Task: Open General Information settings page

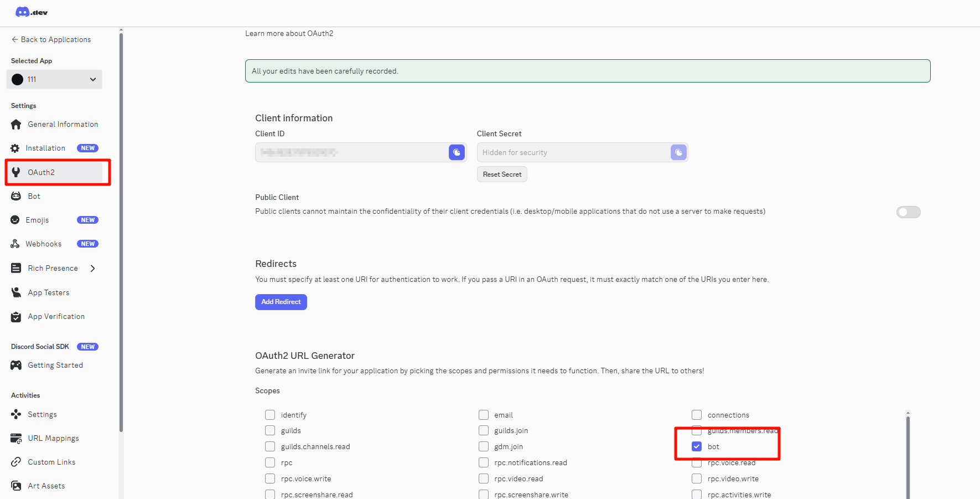Action: click(63, 125)
